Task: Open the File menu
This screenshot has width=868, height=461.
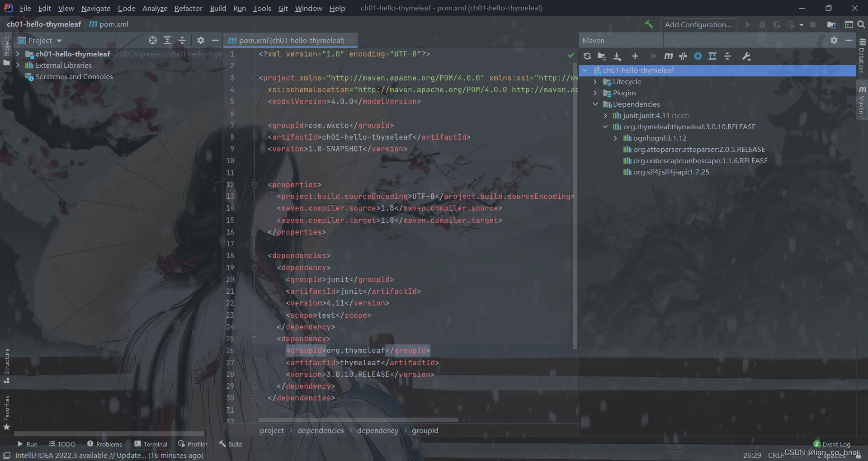Action: point(25,8)
